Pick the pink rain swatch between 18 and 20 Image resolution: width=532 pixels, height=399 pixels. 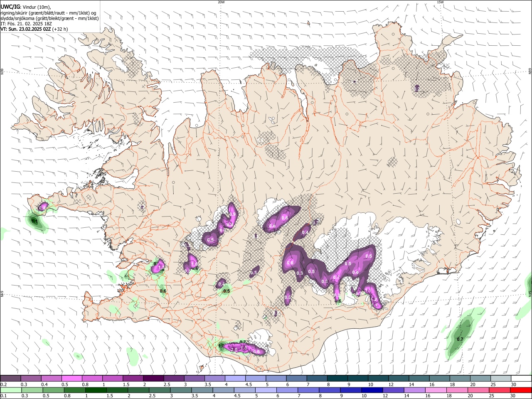click(x=458, y=390)
